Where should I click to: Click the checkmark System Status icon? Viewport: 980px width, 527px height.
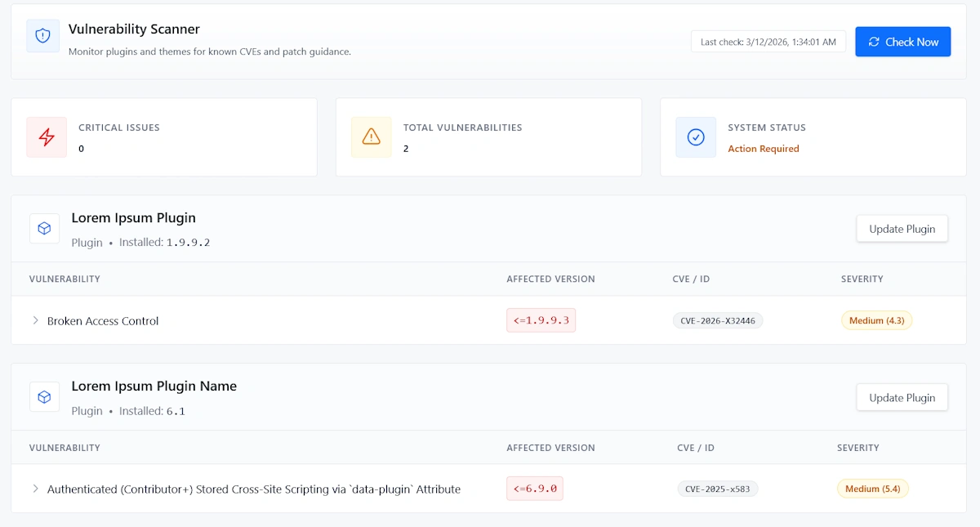pos(696,137)
